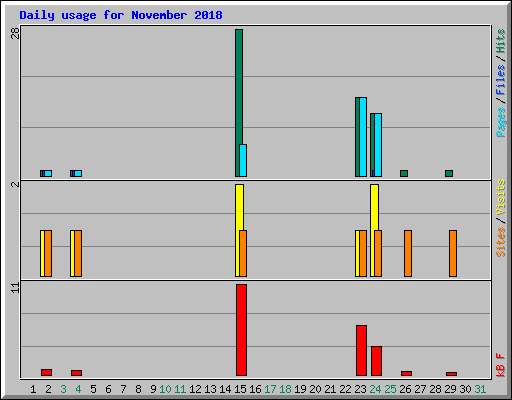This screenshot has width=512, height=400.
Task: Click day label '23' on the x-axis
Action: pos(360,389)
